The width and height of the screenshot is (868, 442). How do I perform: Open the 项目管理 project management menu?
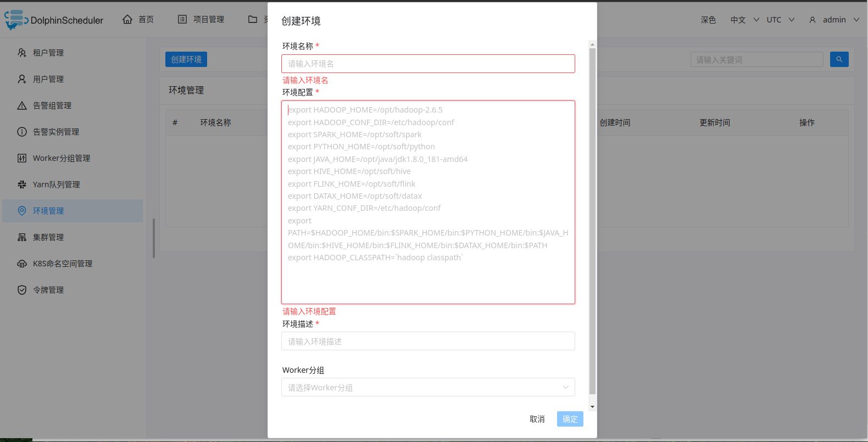201,20
